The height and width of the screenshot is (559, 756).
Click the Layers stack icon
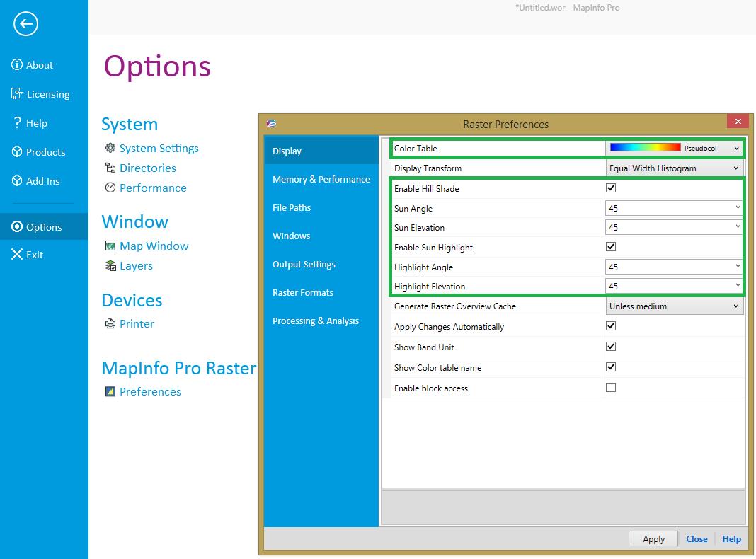click(110, 265)
